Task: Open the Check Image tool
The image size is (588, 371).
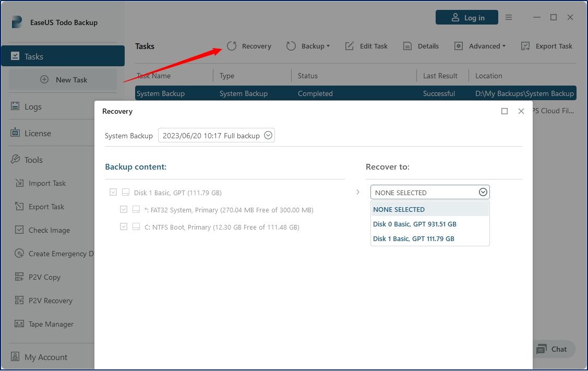Action: point(42,230)
